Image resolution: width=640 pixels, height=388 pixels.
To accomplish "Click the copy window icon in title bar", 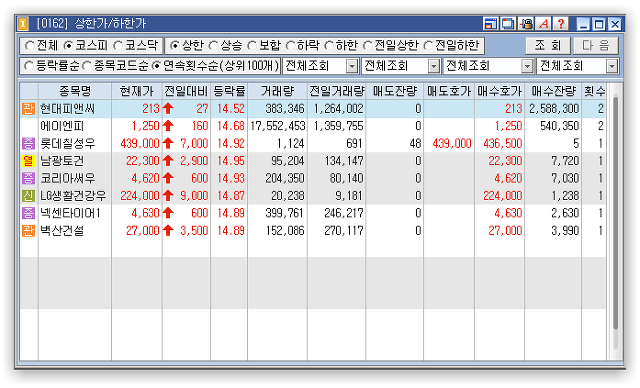I will 508,24.
